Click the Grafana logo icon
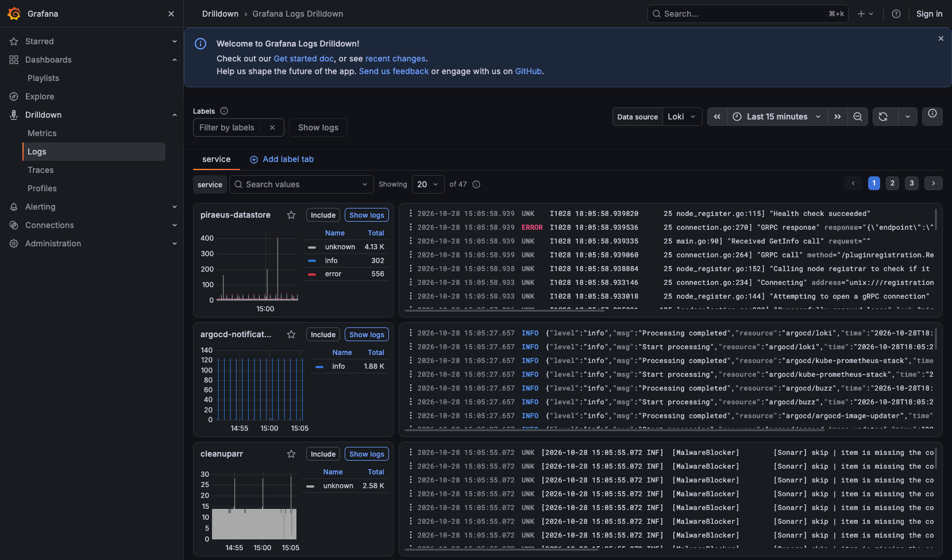 [14, 14]
